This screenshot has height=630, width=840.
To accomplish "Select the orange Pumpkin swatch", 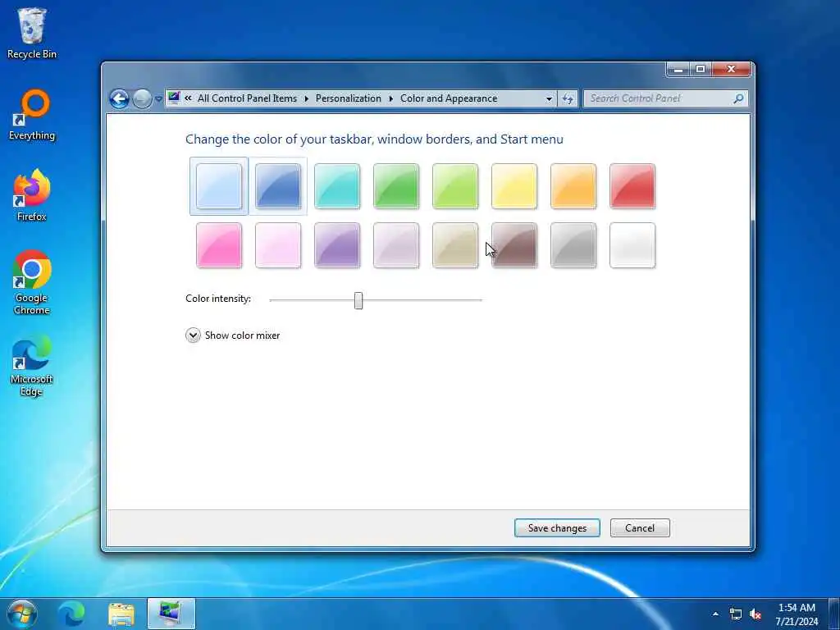I will 573,186.
